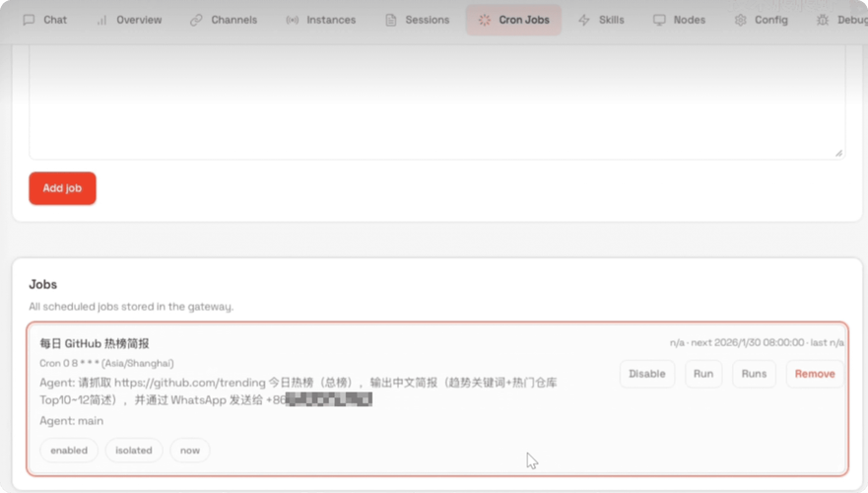Select the Cron Jobs tab
The image size is (868, 493).
pos(513,20)
